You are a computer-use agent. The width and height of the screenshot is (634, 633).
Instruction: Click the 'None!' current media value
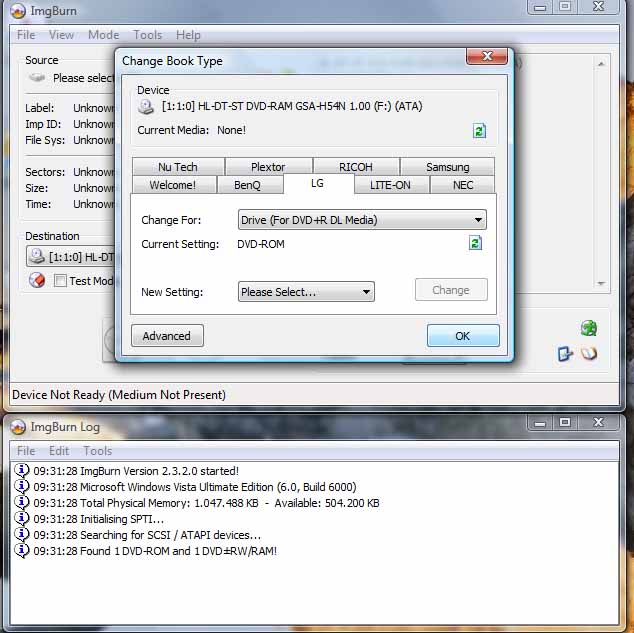pos(231,130)
